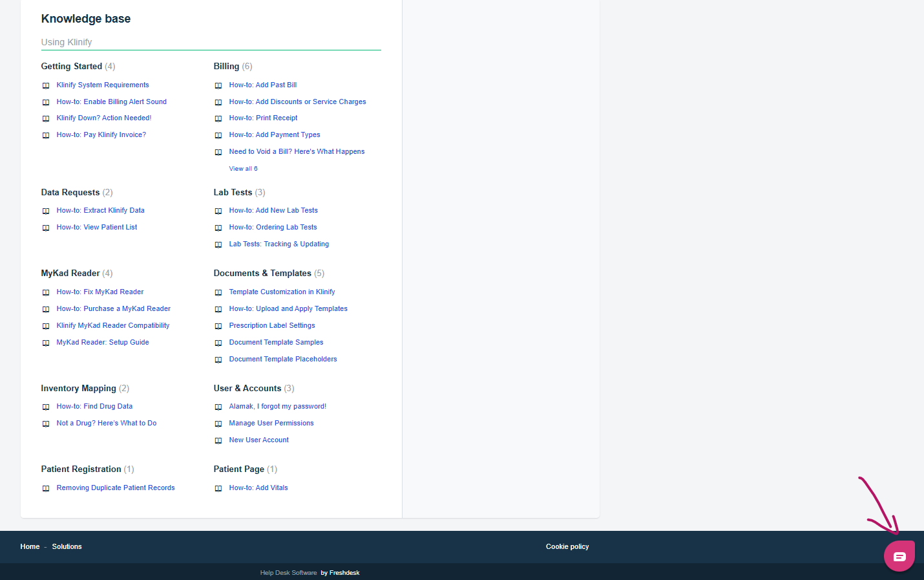Open the Patient Registration folder heading

pos(81,469)
